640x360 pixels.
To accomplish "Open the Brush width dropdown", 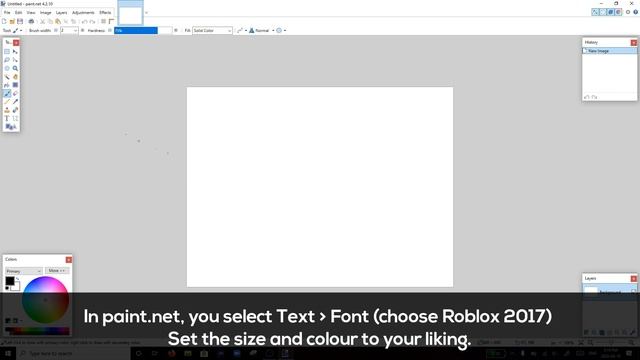I will coord(76,30).
